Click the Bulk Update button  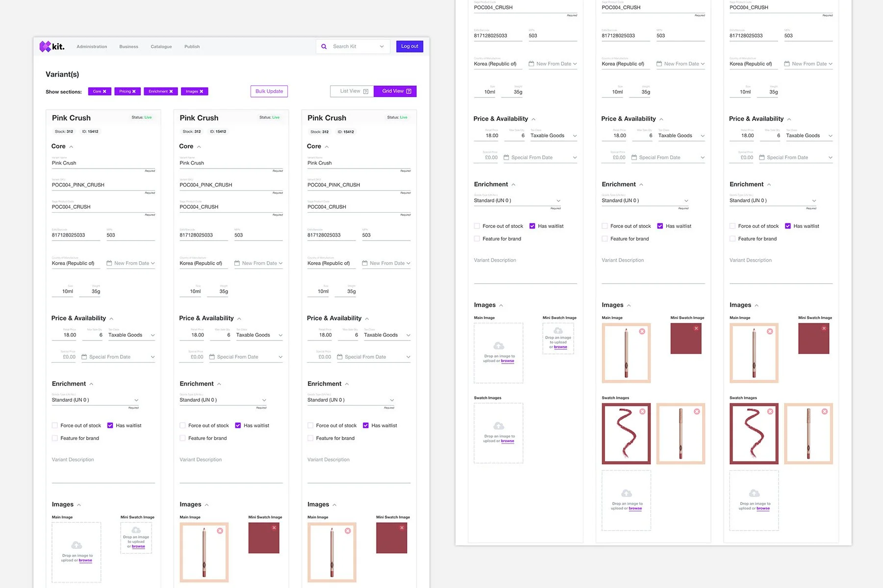tap(269, 91)
